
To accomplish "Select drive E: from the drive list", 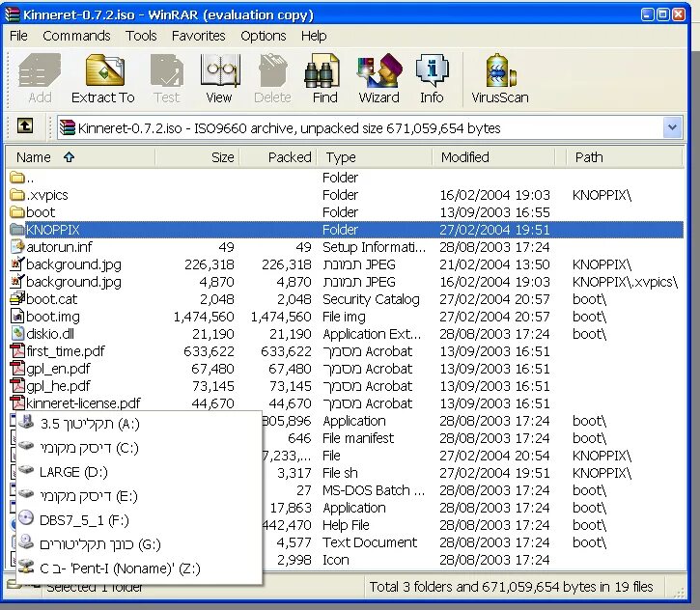I will coord(139,496).
